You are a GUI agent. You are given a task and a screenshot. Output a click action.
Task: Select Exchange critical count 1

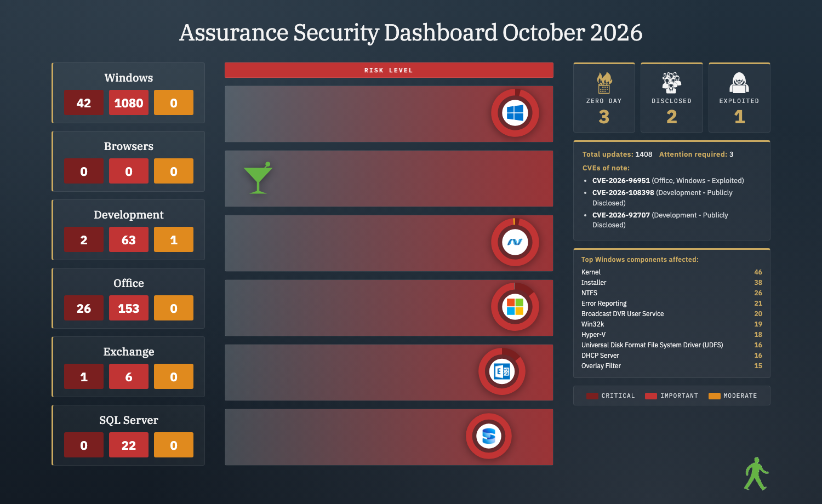pyautogui.click(x=84, y=376)
